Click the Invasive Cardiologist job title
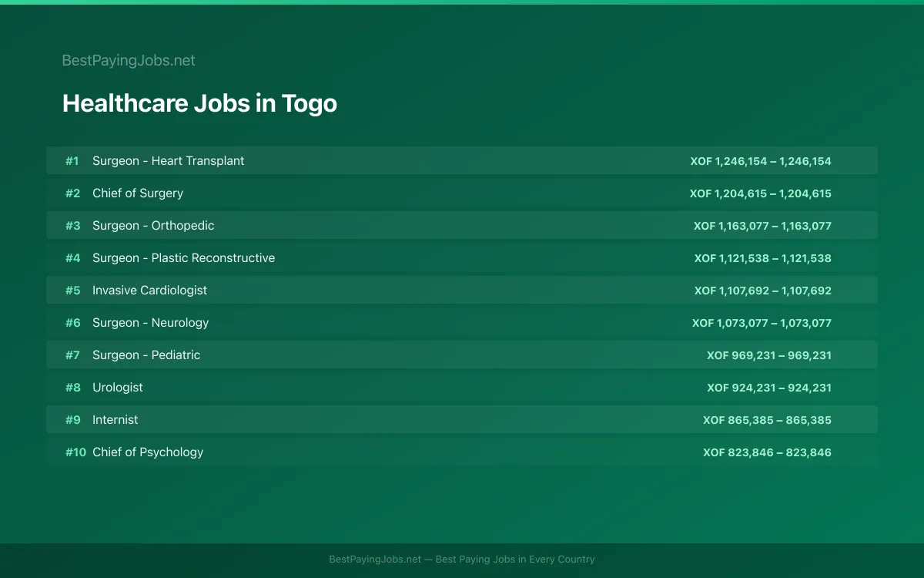The width and height of the screenshot is (924, 578). [x=149, y=290]
